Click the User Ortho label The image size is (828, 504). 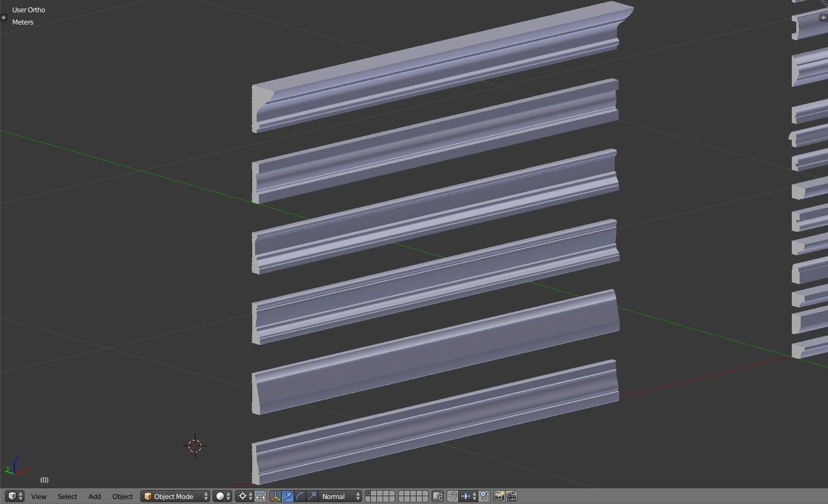[x=28, y=10]
